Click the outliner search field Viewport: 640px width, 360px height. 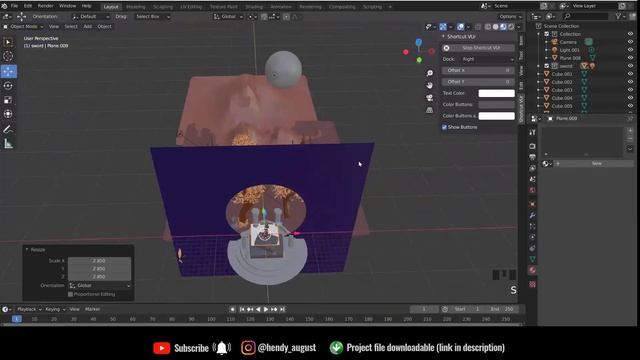587,16
